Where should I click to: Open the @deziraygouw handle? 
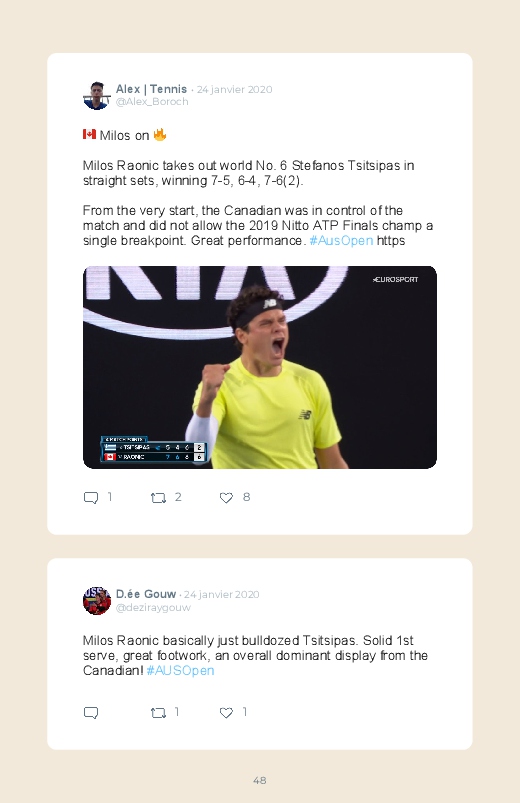point(153,607)
